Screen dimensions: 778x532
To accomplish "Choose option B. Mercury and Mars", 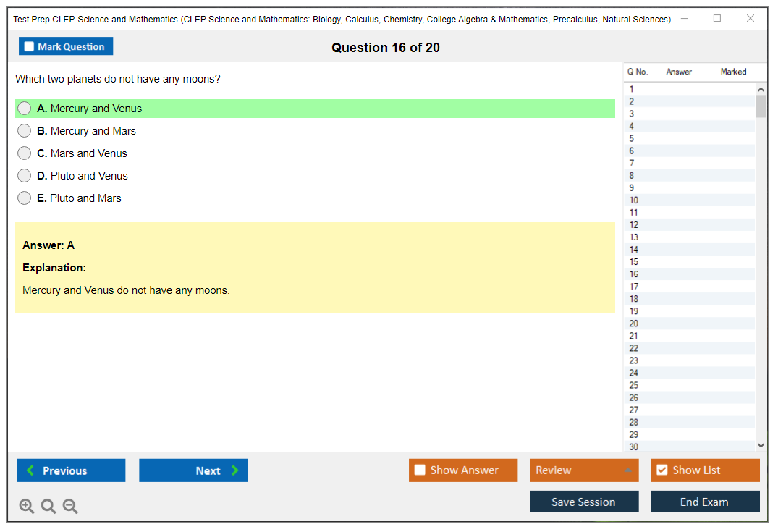I will (x=25, y=131).
